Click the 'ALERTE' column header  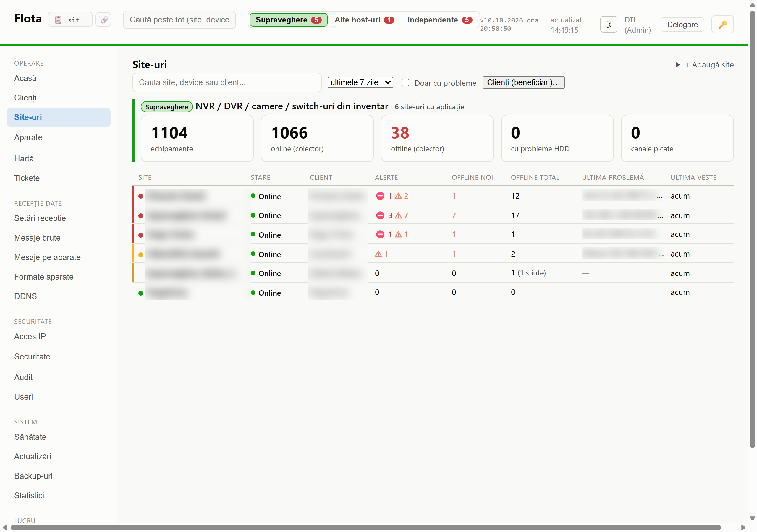click(386, 177)
